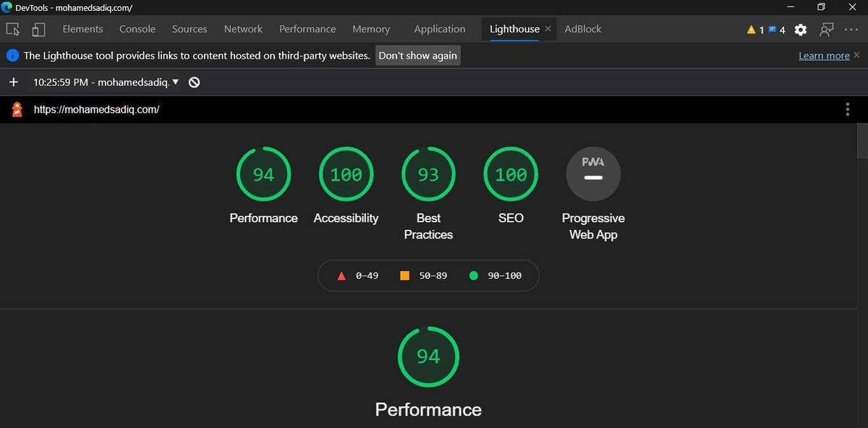Toggle device emulation icon
Viewport: 868px width, 428px height.
[x=38, y=30]
